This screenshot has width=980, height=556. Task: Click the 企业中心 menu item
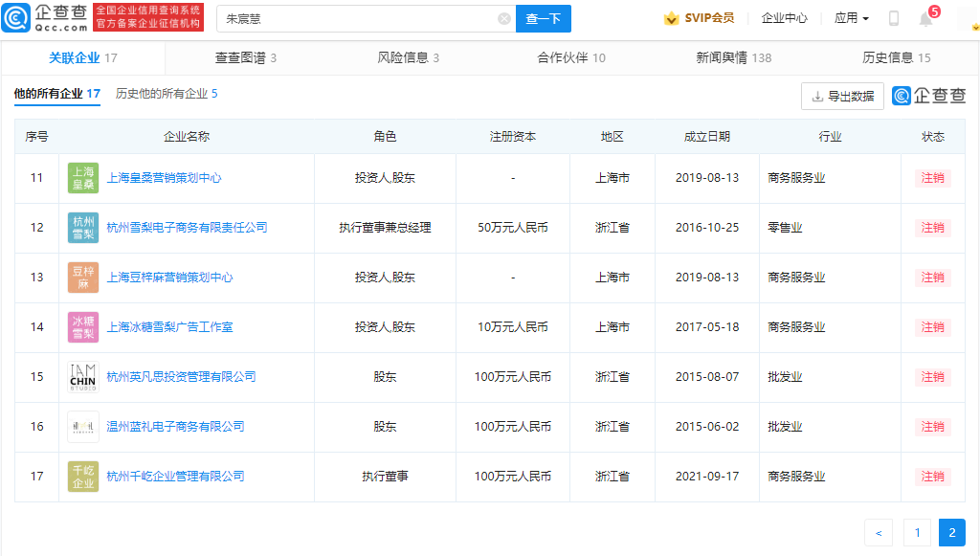point(787,17)
